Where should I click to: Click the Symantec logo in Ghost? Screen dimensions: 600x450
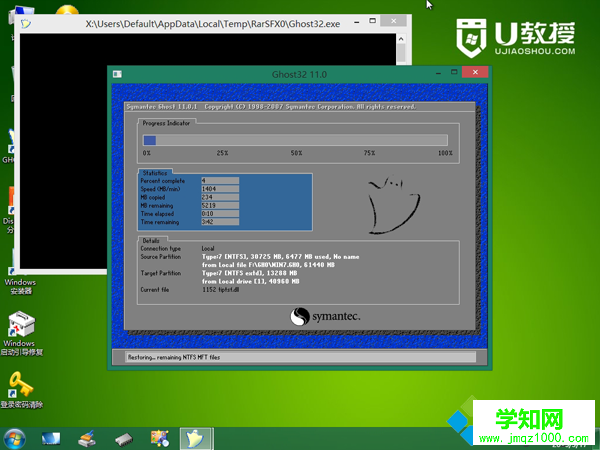point(325,316)
